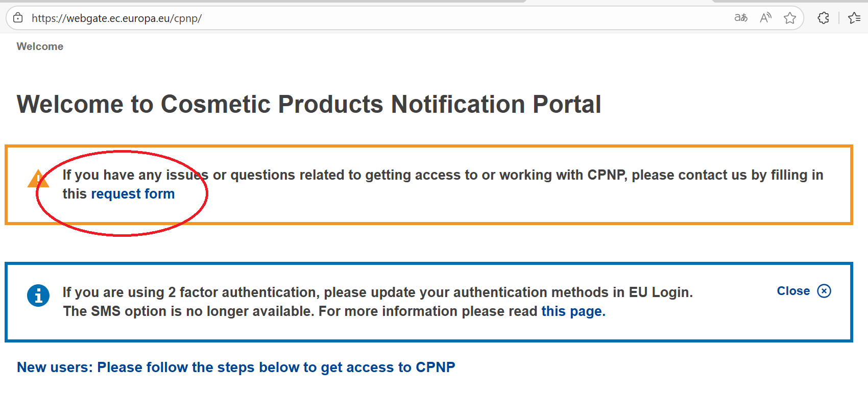Open the Extensions puzzle icon

coord(823,18)
